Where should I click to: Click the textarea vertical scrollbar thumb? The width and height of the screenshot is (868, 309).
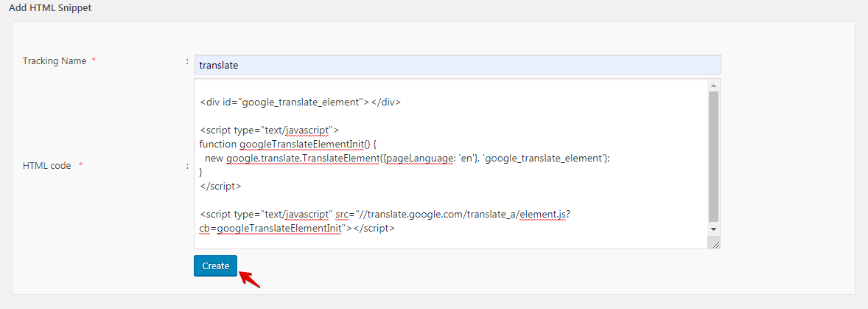(713, 157)
